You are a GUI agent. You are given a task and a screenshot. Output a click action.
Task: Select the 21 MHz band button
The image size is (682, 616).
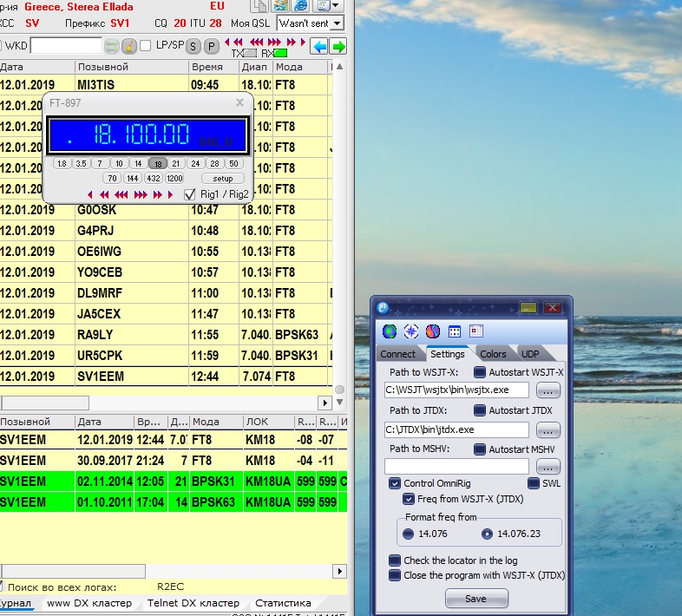point(176,163)
